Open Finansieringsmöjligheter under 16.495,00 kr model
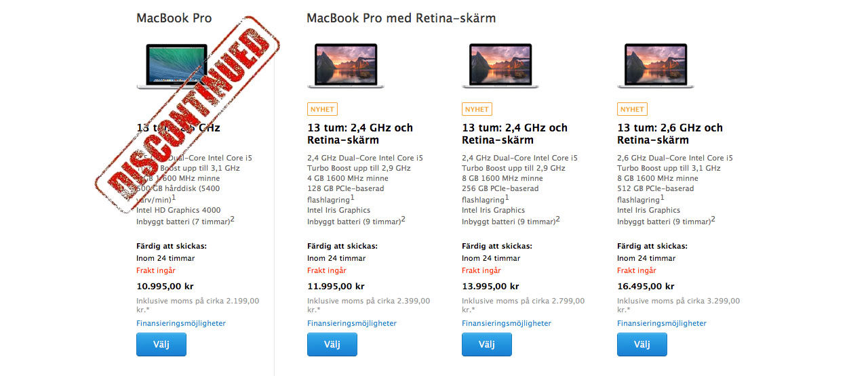868x376 pixels. [662, 323]
